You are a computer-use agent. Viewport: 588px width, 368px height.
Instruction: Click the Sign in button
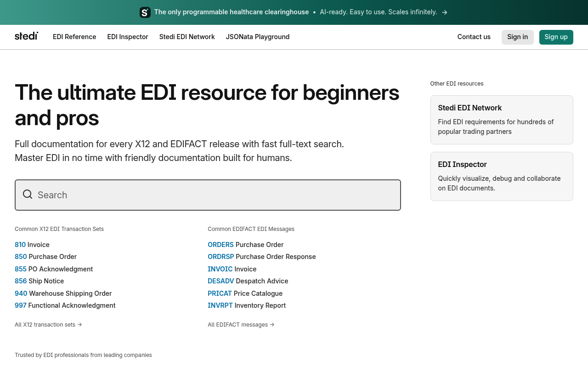[x=518, y=37]
